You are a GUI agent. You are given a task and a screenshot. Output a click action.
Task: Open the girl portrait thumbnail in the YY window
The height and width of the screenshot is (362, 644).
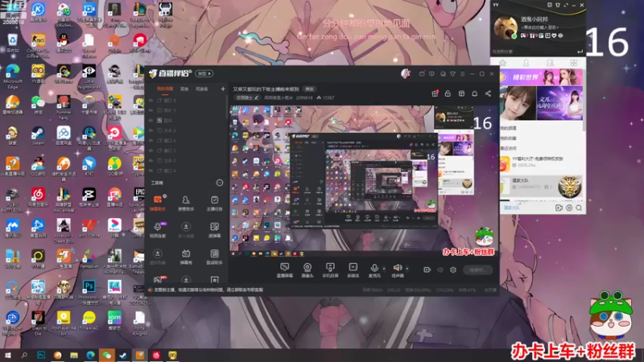[518, 103]
